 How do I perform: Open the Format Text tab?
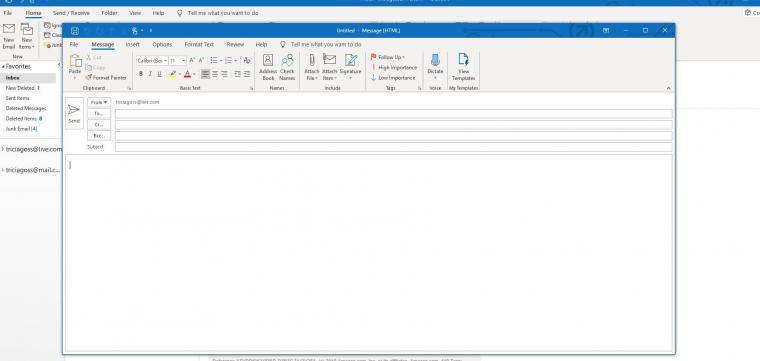click(199, 45)
